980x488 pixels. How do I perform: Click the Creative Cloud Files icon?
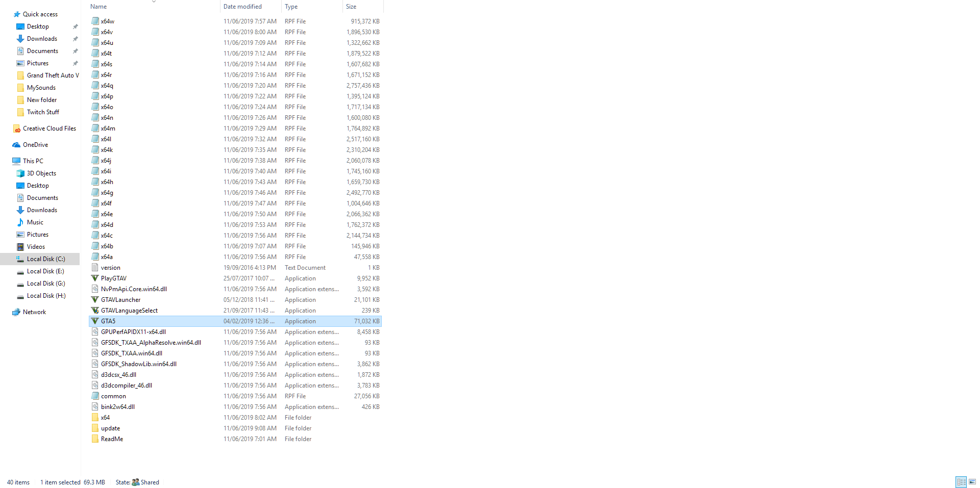(17, 129)
